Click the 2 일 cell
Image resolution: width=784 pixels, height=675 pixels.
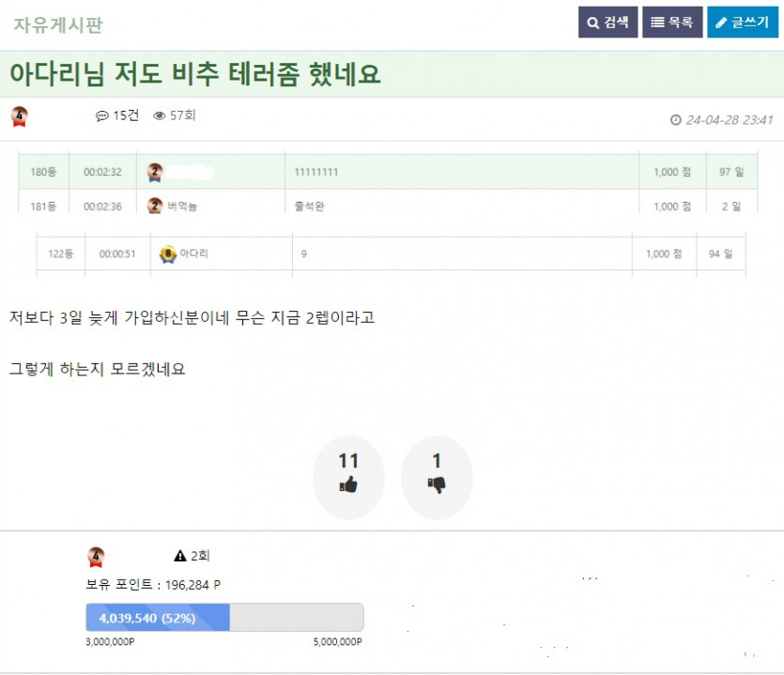[x=731, y=207]
